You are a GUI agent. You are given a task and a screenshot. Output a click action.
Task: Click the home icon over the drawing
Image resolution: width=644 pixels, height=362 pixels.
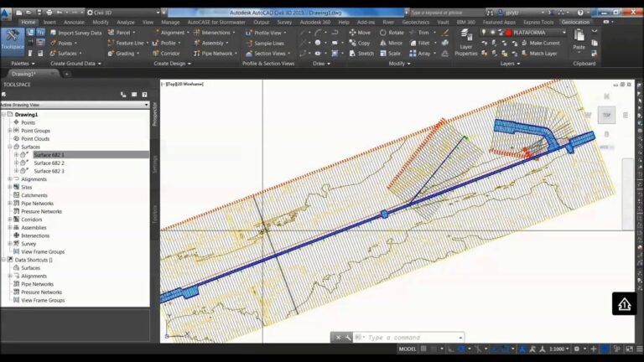tap(624, 303)
